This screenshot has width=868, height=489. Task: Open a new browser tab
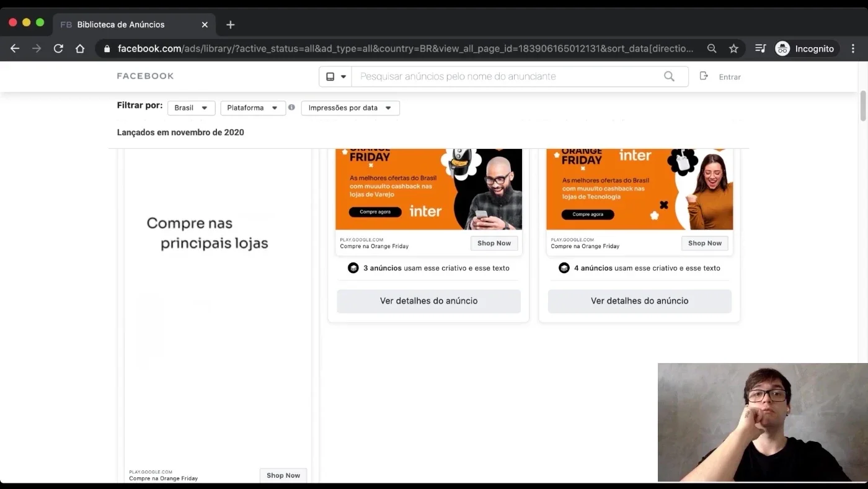click(x=230, y=24)
